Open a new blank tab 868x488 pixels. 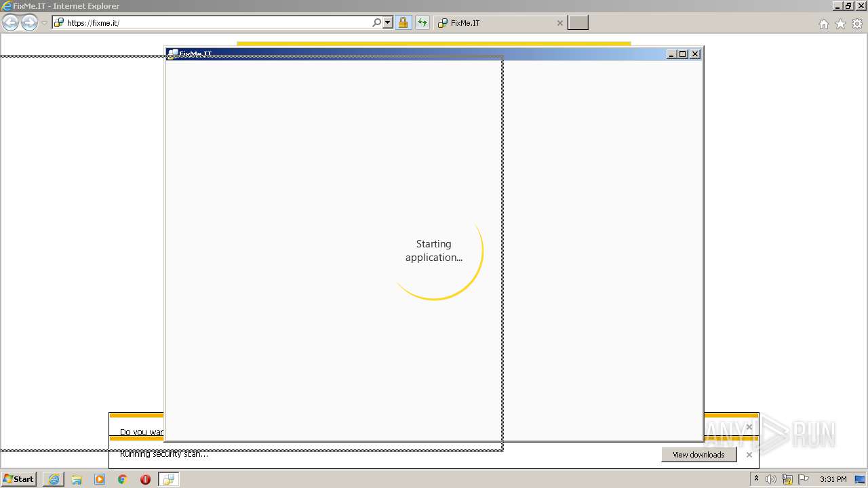click(x=578, y=23)
